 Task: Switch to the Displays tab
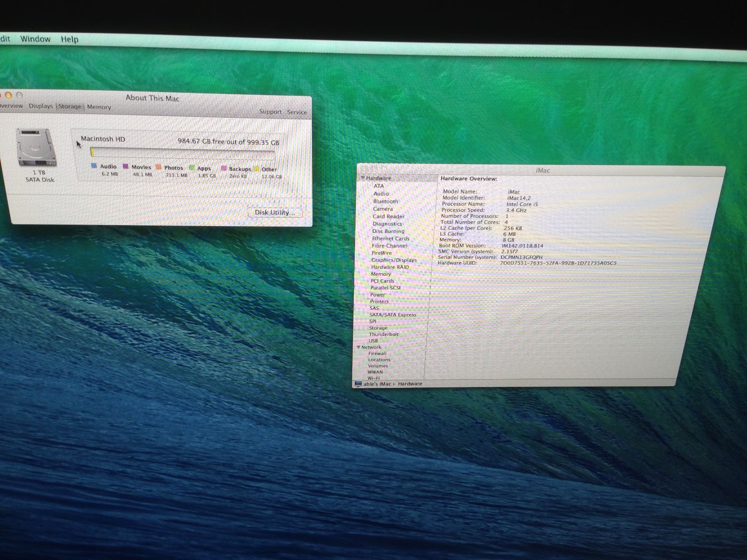(41, 106)
